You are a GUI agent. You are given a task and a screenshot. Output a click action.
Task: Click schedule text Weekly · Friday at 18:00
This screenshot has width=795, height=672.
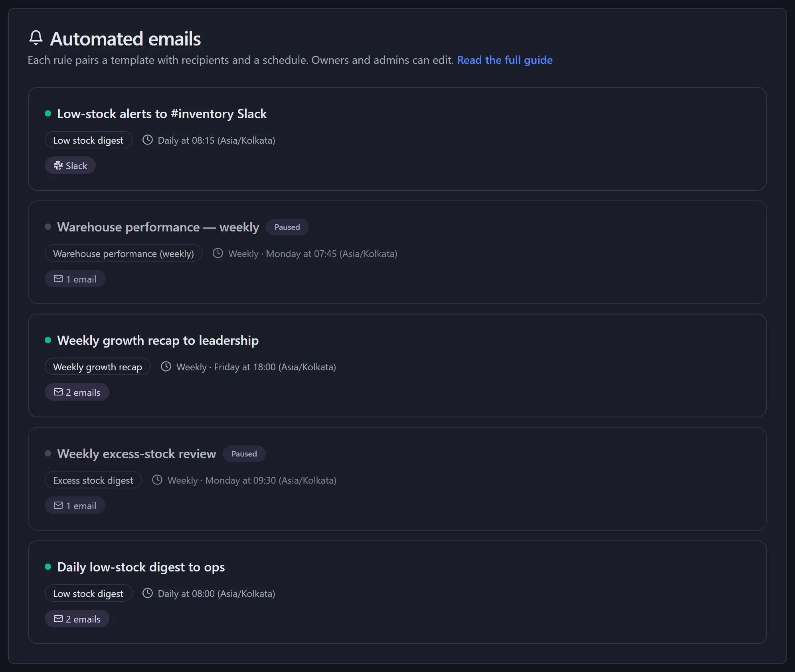(x=256, y=367)
